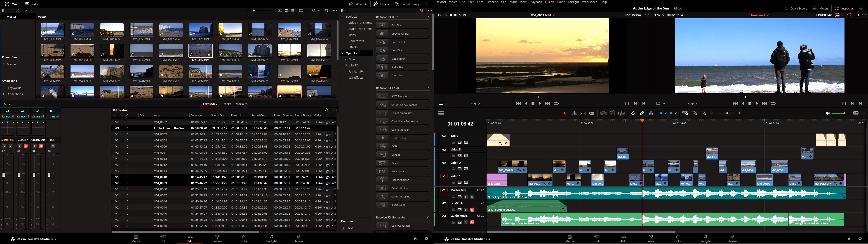
Task: Adjust the timeline zoom slider handle
Action: [727, 113]
